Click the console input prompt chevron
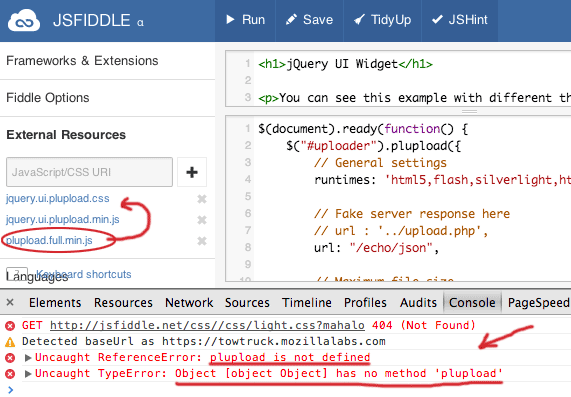Screen dimensions: 571x397 tap(10, 390)
